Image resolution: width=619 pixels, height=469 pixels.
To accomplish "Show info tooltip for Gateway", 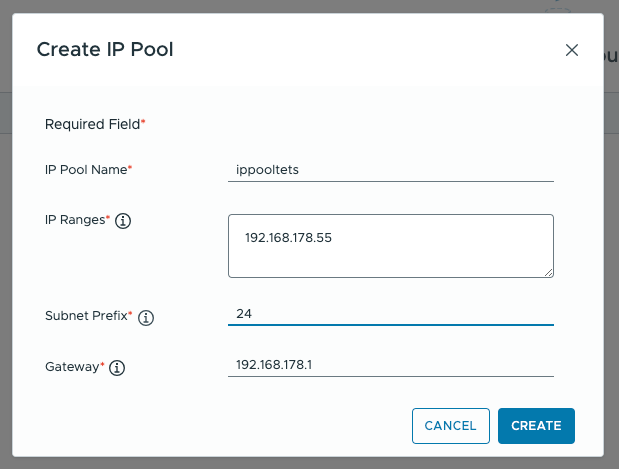I will (x=117, y=368).
